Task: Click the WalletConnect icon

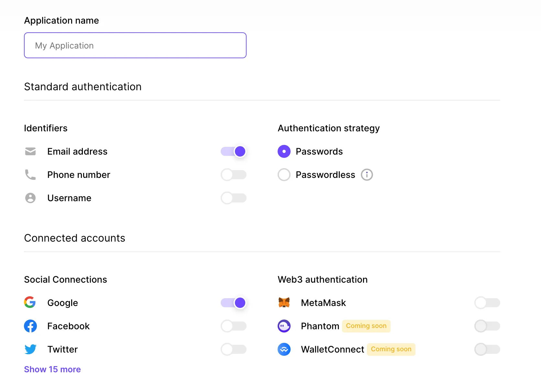Action: [x=284, y=349]
